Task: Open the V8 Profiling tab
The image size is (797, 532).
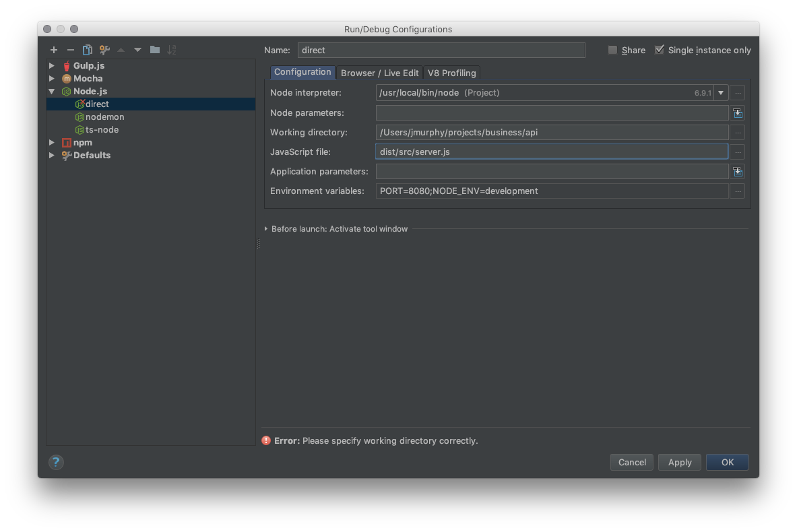Action: (451, 73)
